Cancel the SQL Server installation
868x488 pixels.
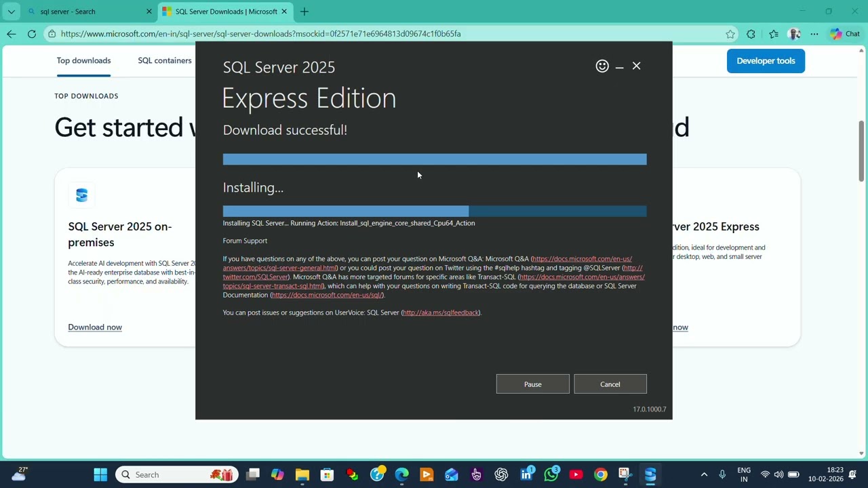coord(610,384)
